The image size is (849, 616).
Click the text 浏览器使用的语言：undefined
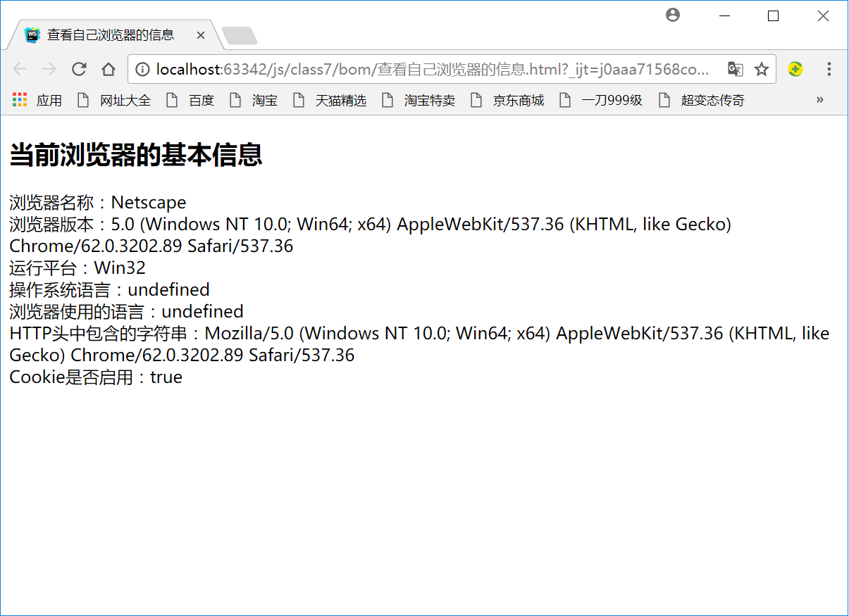click(x=126, y=312)
